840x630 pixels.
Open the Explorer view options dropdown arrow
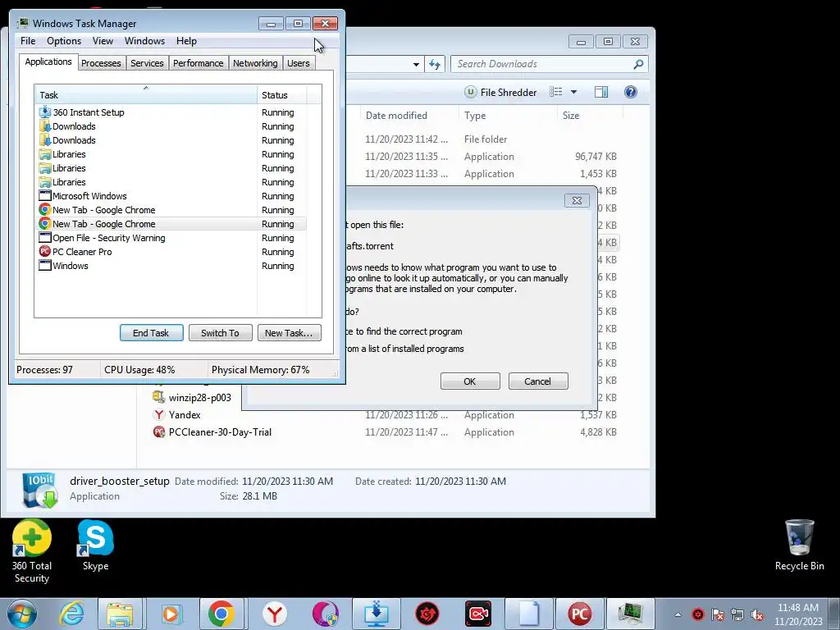point(573,92)
